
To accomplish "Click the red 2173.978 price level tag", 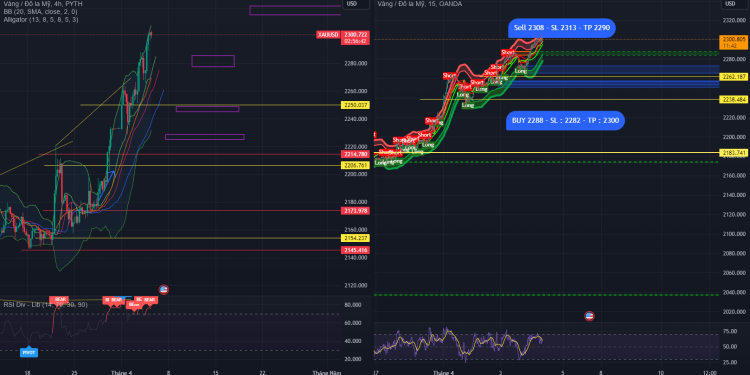I will (x=355, y=210).
